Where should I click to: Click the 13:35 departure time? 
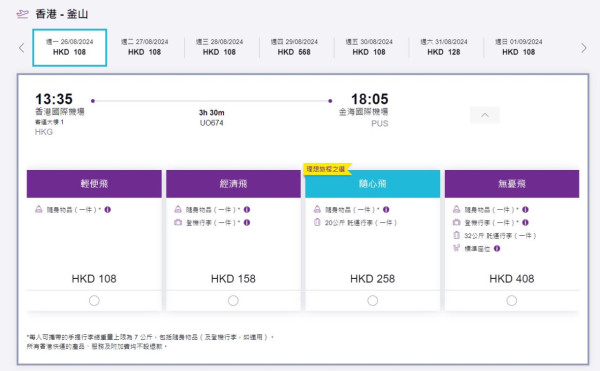coord(54,99)
